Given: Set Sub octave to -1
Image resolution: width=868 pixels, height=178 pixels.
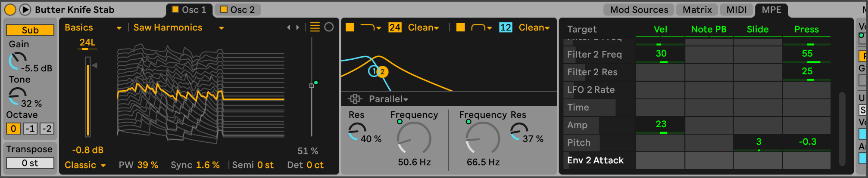Looking at the screenshot, I should 30,129.
